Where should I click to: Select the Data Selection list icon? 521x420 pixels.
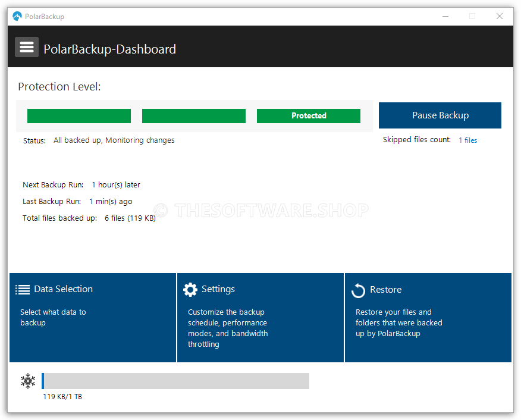23,289
